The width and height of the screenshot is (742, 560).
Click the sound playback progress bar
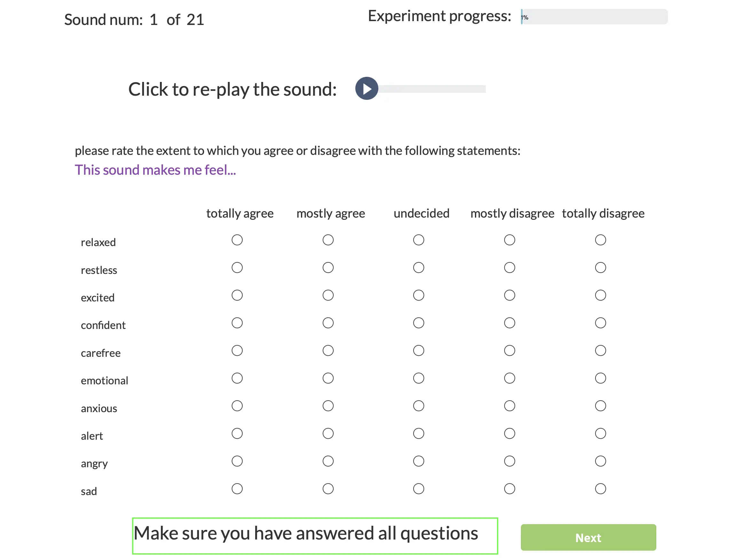tap(432, 89)
